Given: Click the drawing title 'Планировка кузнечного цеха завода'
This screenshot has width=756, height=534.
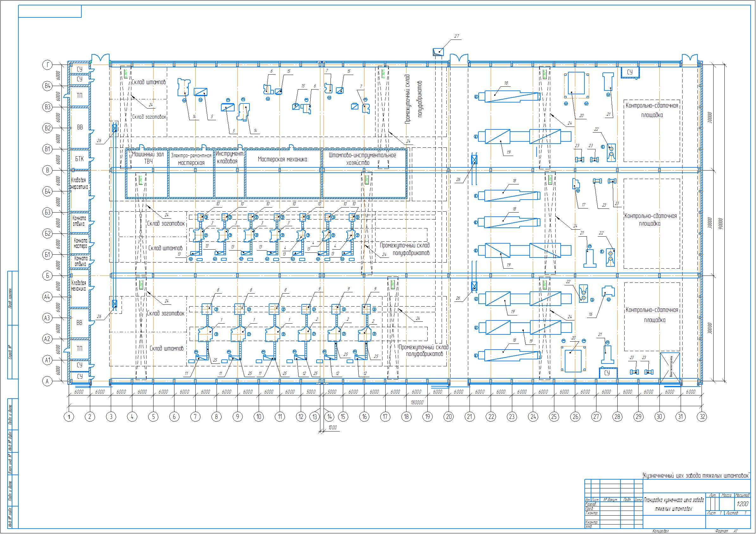Looking at the screenshot, I should pos(674,500).
